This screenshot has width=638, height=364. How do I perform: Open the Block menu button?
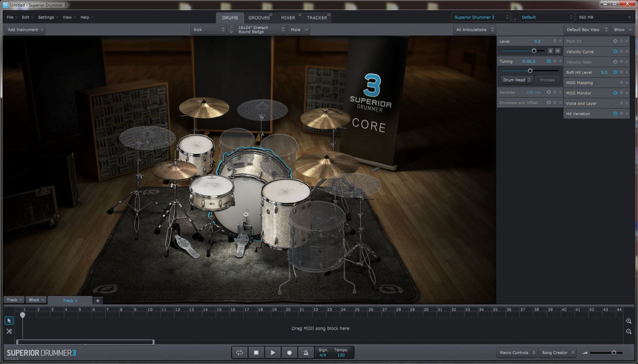[x=36, y=300]
